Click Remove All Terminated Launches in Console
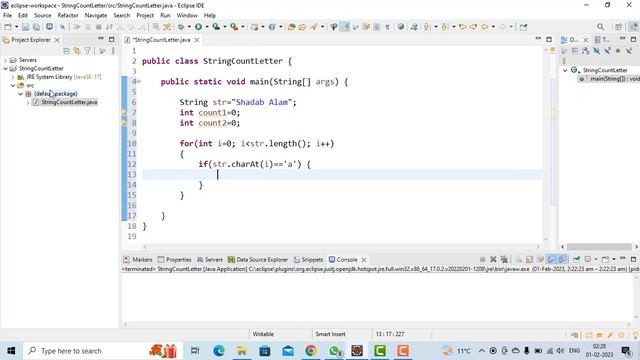The width and height of the screenshot is (640, 360). pyautogui.click(x=504, y=260)
